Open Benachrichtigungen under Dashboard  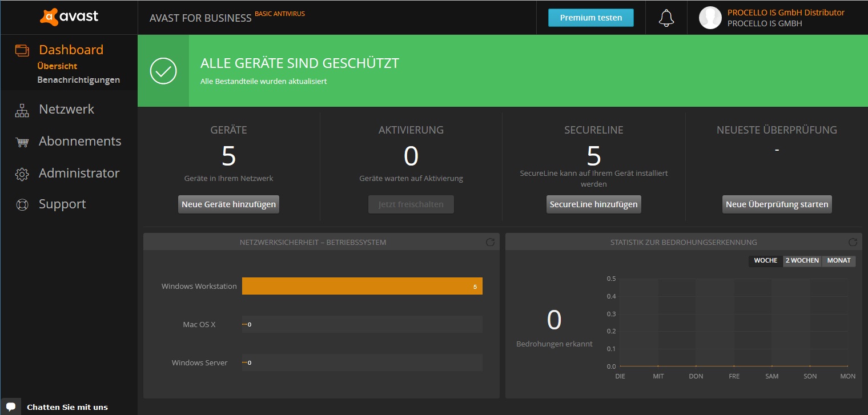78,80
